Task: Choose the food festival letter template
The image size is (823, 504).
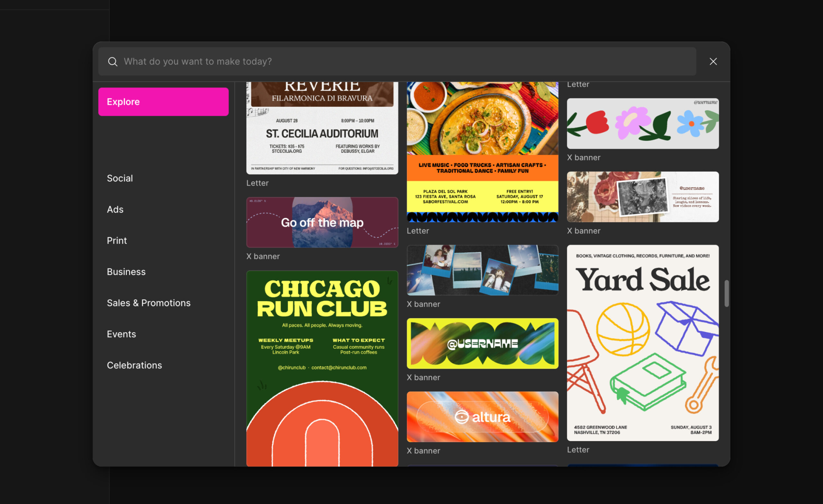Action: click(482, 152)
